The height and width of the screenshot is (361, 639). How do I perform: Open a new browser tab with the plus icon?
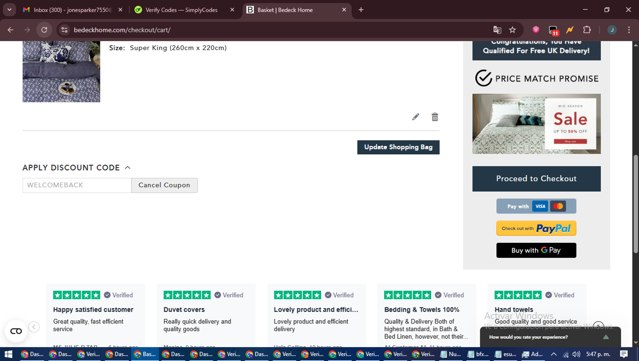click(361, 10)
